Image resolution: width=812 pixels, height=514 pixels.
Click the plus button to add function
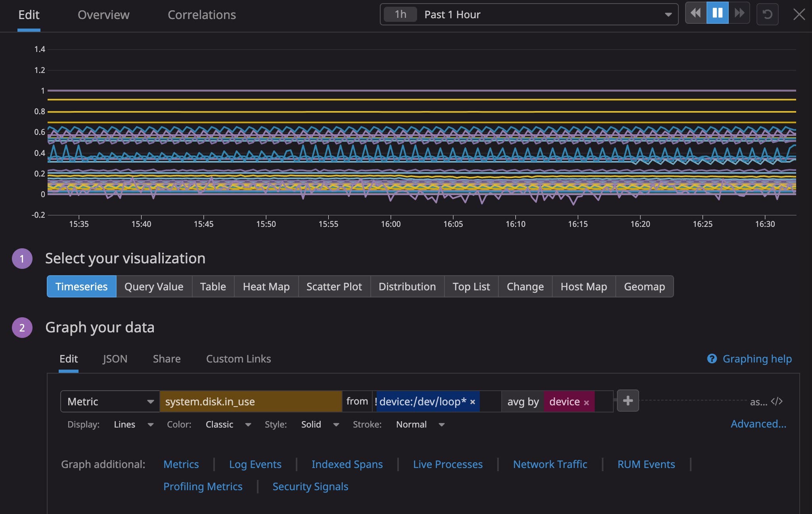click(x=628, y=401)
